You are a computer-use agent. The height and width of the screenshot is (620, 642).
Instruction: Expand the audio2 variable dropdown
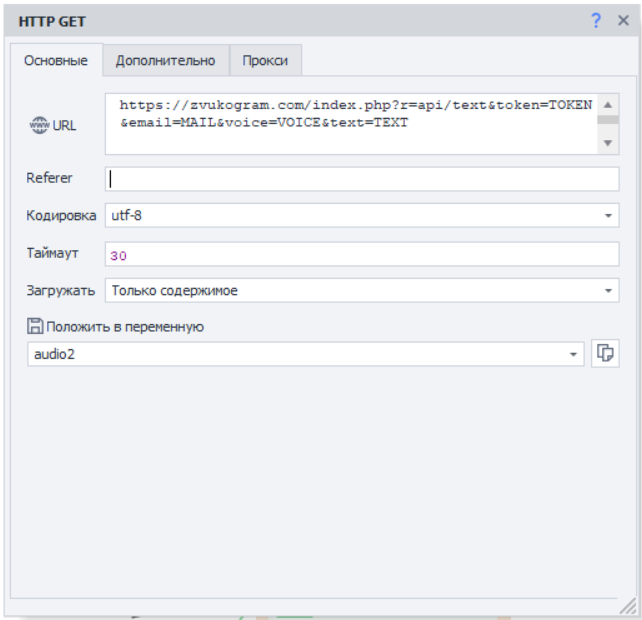pos(573,355)
